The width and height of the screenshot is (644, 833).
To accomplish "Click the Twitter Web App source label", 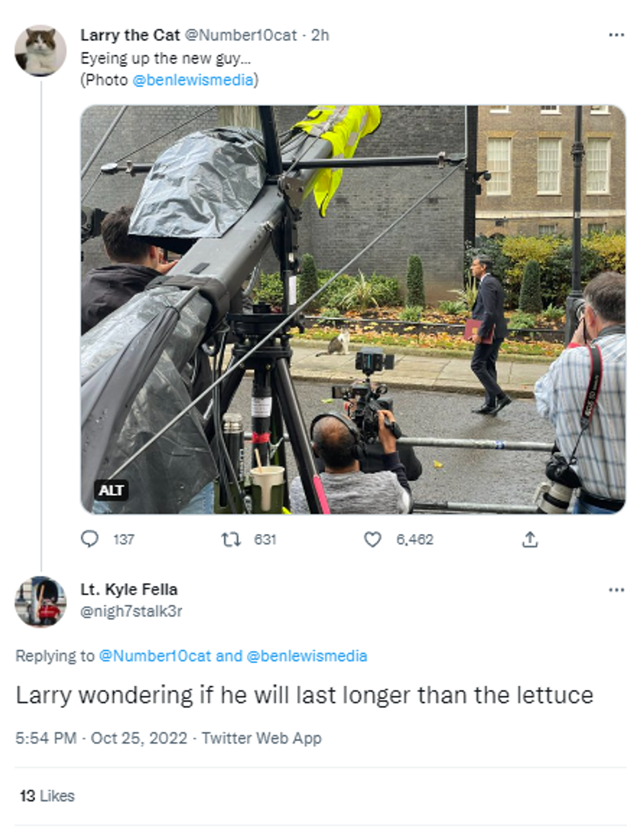I will click(x=262, y=738).
